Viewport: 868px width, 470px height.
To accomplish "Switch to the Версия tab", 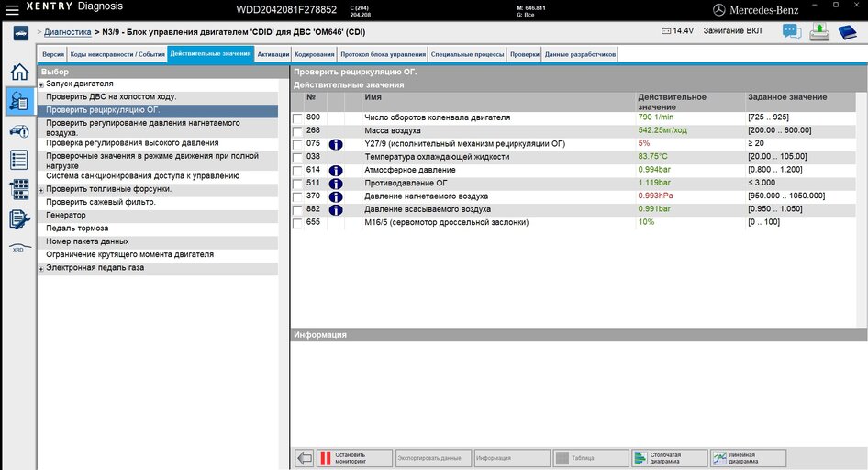I will pyautogui.click(x=53, y=54).
